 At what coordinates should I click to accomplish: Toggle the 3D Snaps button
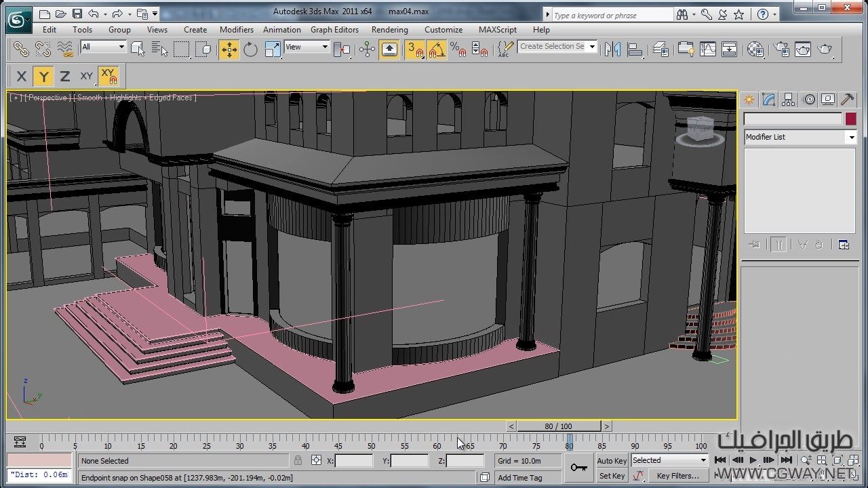pos(414,49)
